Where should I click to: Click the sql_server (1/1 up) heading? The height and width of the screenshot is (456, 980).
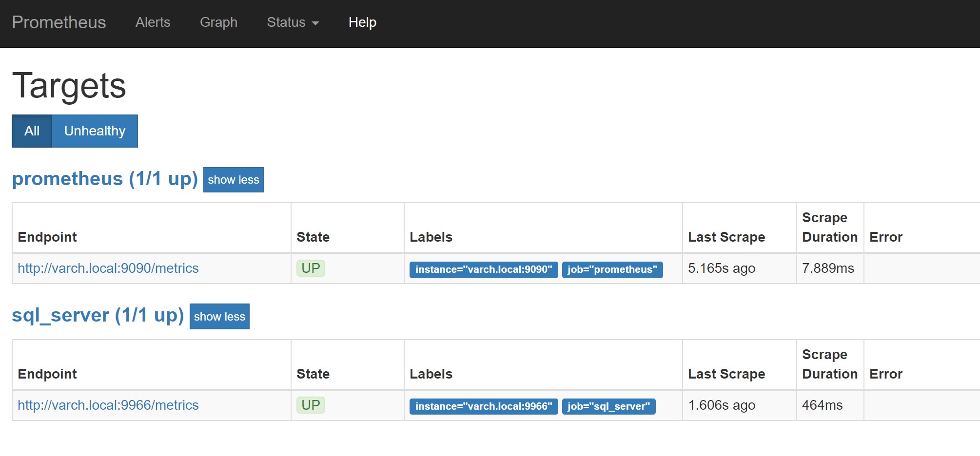(98, 315)
